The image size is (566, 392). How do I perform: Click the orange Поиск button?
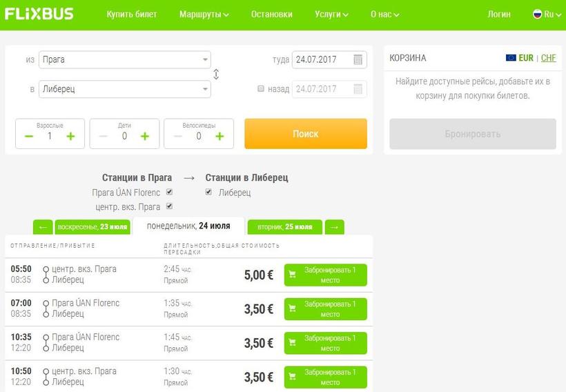306,134
